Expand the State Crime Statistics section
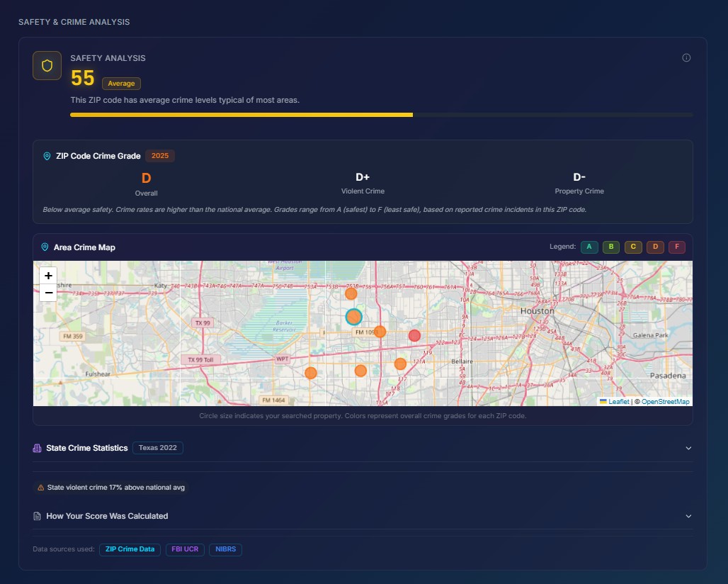728x584 pixels. click(688, 448)
